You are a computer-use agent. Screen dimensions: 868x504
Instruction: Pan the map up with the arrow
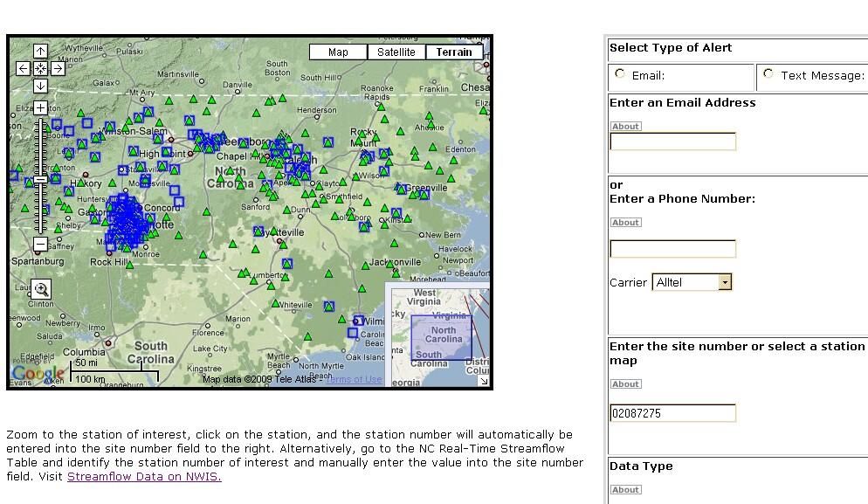pyautogui.click(x=41, y=51)
